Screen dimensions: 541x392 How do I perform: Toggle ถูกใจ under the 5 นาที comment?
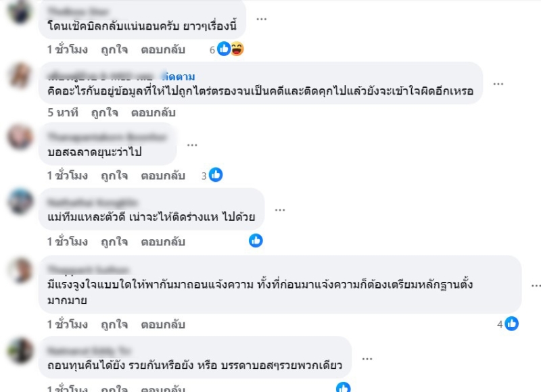(105, 113)
